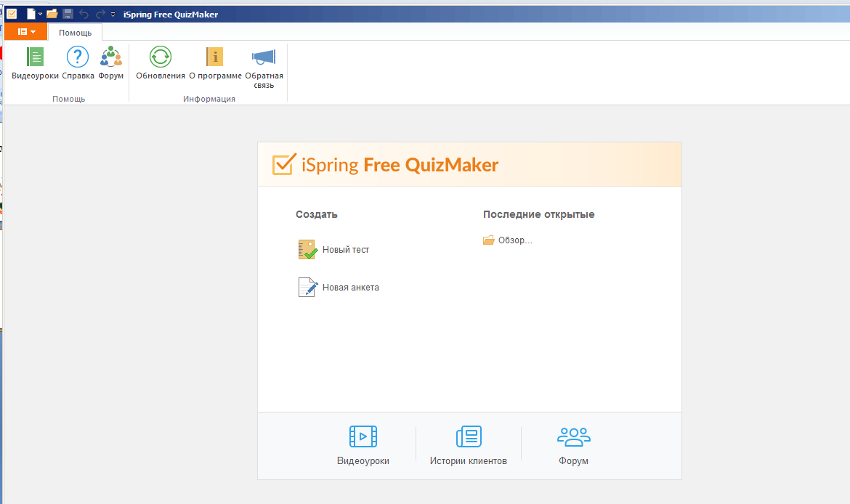This screenshot has width=850, height=504.
Task: Open file with folder icon in title bar
Action: (52, 14)
